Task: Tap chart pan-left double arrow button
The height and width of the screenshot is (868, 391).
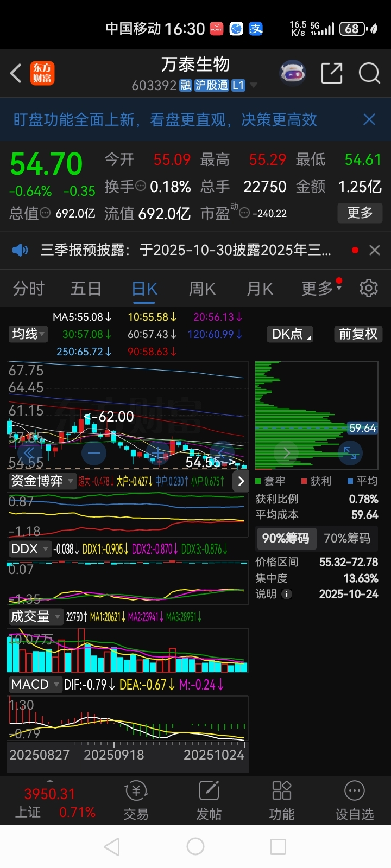Action: pos(29,453)
